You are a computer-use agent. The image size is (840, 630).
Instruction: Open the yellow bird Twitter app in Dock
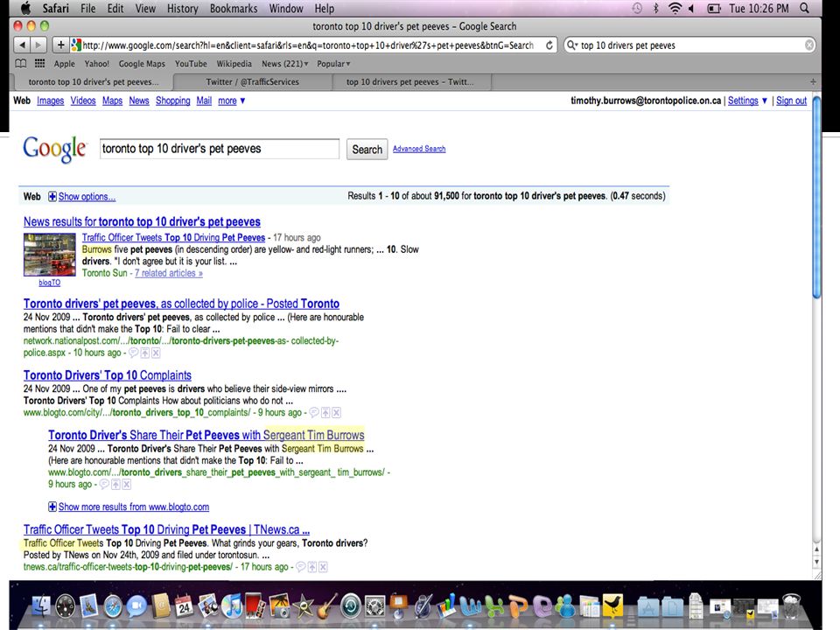pyautogui.click(x=612, y=605)
